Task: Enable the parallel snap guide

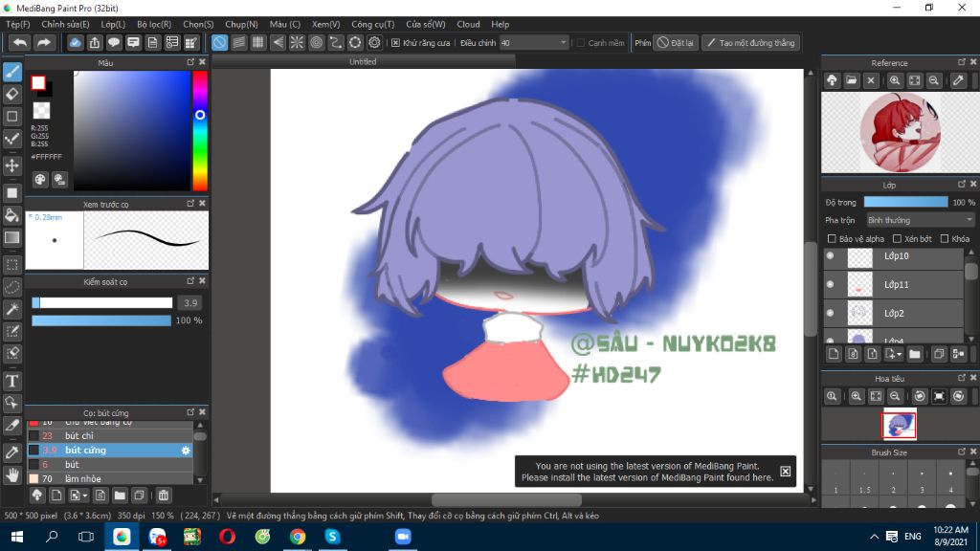Action: (x=238, y=42)
